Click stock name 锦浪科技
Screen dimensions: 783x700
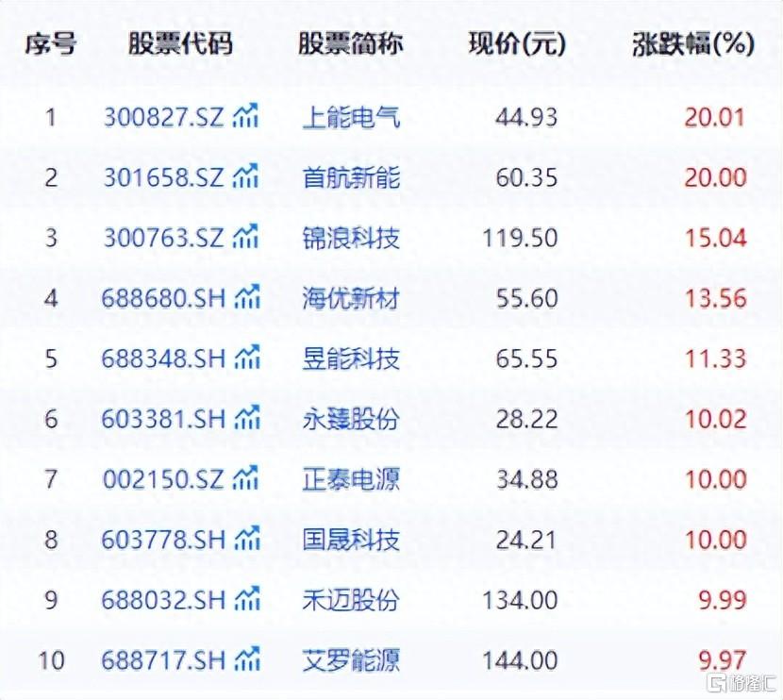pyautogui.click(x=351, y=238)
